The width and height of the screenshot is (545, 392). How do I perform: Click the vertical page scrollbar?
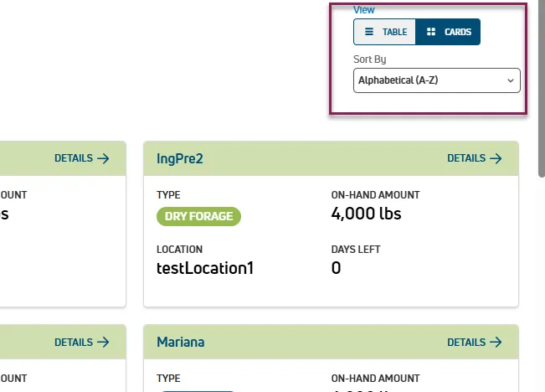pos(542,89)
